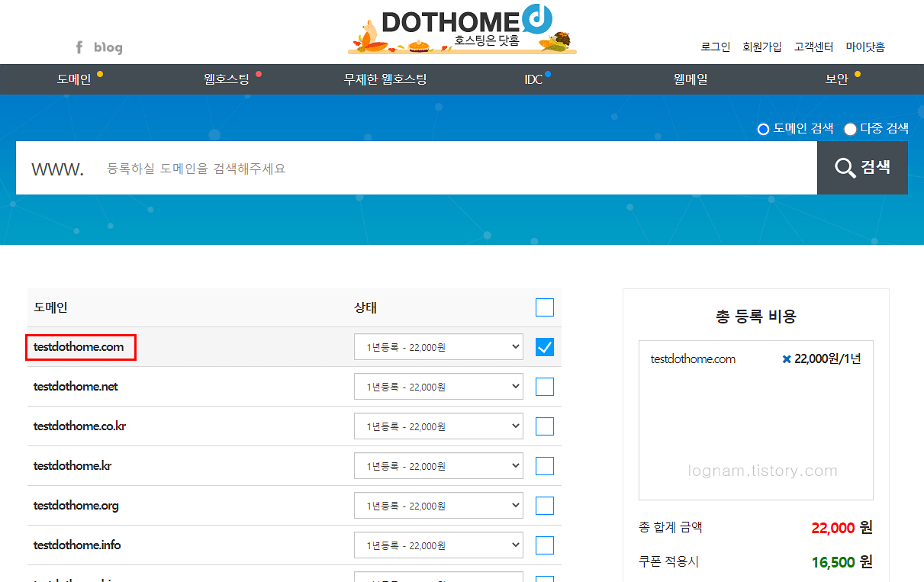The image size is (924, 582).
Task: Check the testdothome.net checkbox
Action: coord(545,387)
